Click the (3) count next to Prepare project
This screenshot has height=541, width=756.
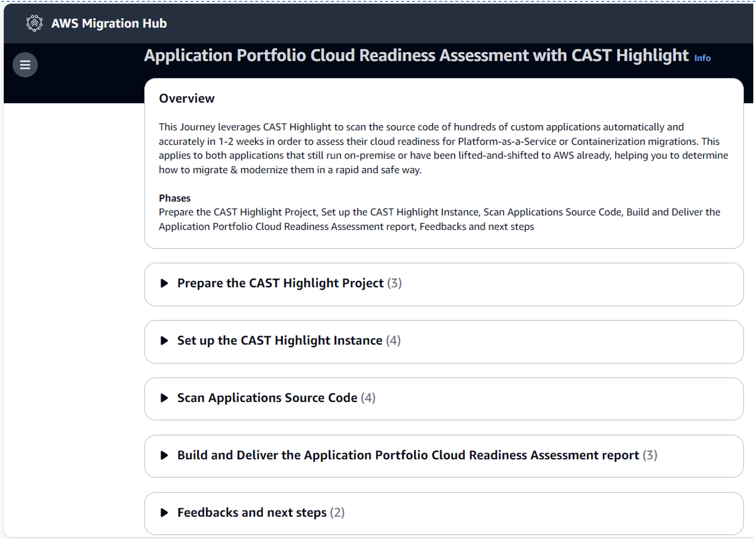394,283
